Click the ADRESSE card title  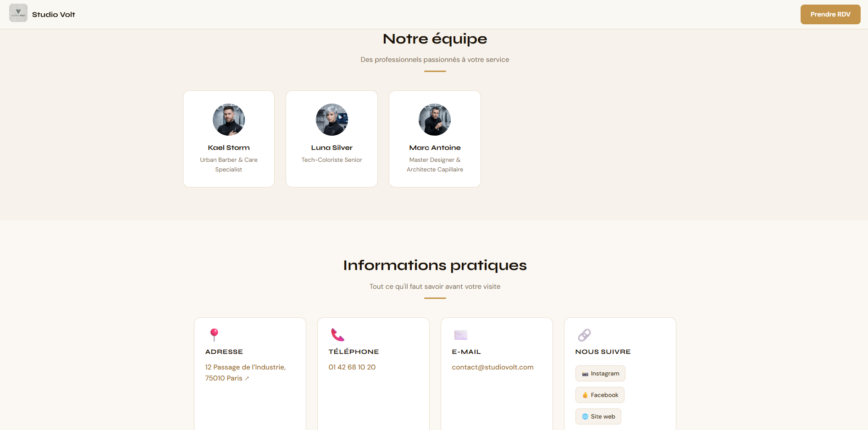[224, 352]
